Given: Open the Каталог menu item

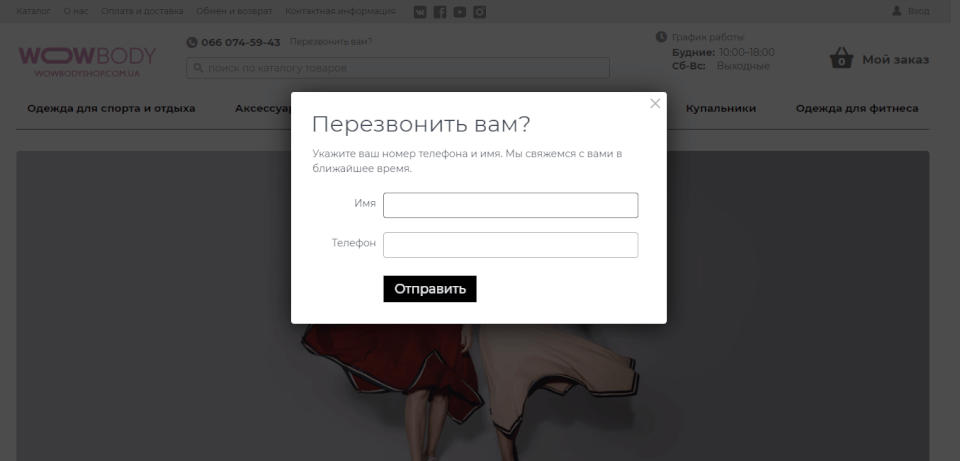Looking at the screenshot, I should click(34, 11).
